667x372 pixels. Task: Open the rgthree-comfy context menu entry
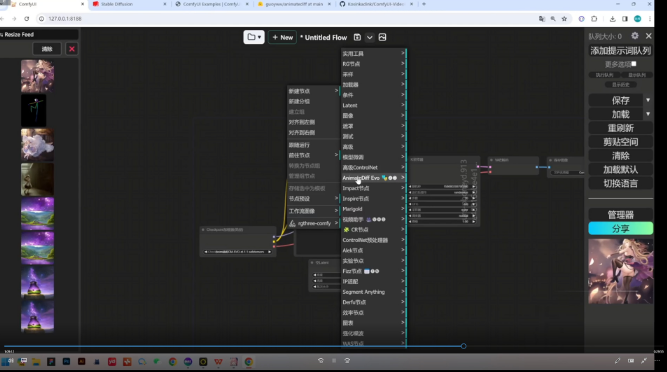pyautogui.click(x=314, y=223)
